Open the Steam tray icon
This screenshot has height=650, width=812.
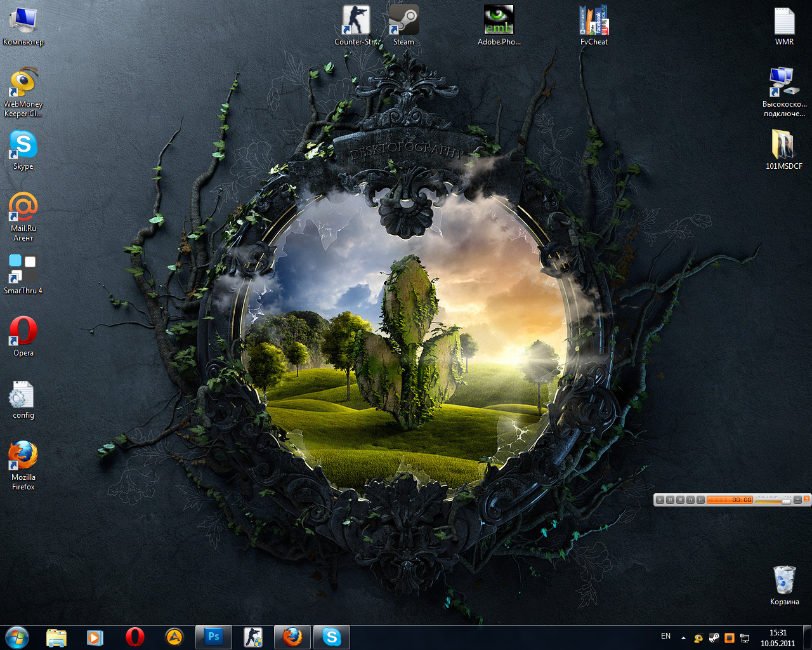714,638
